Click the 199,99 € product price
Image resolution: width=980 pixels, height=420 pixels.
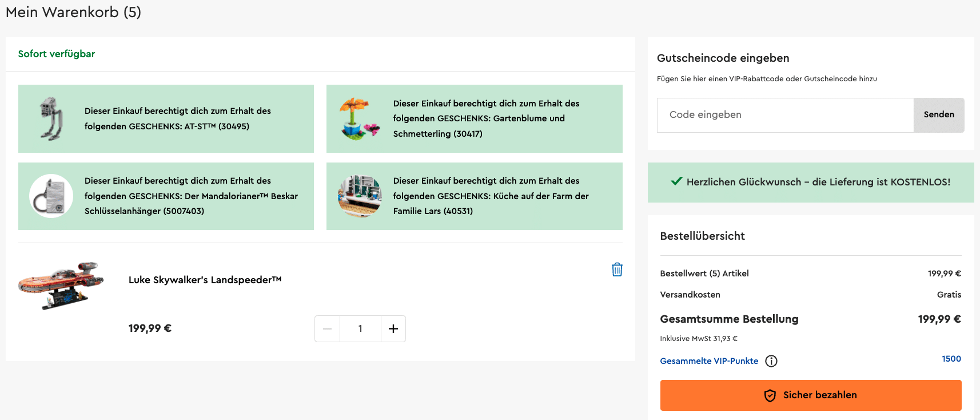coord(150,328)
